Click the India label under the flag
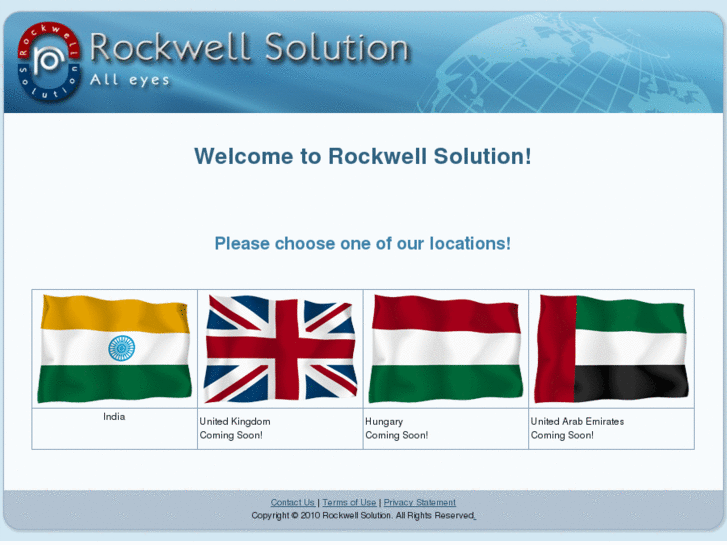727x545 pixels. [114, 417]
